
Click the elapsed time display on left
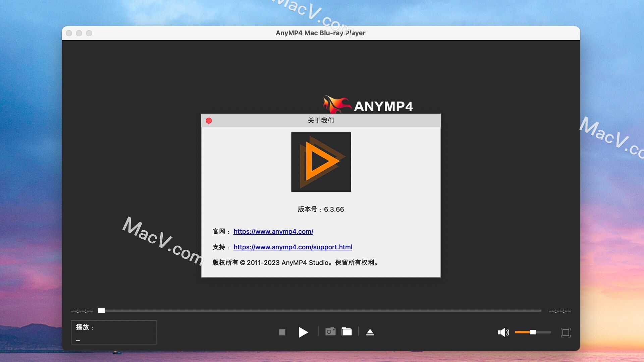point(82,311)
